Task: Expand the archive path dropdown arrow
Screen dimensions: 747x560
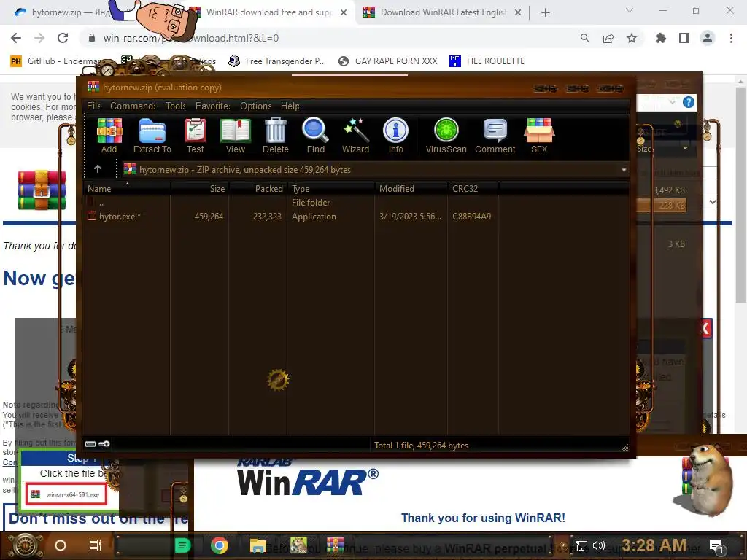Action: [x=624, y=169]
